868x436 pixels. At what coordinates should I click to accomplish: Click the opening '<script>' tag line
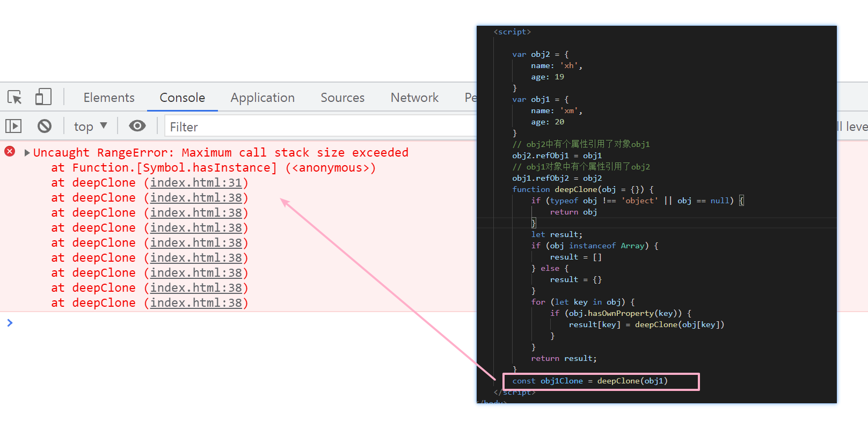(x=512, y=32)
